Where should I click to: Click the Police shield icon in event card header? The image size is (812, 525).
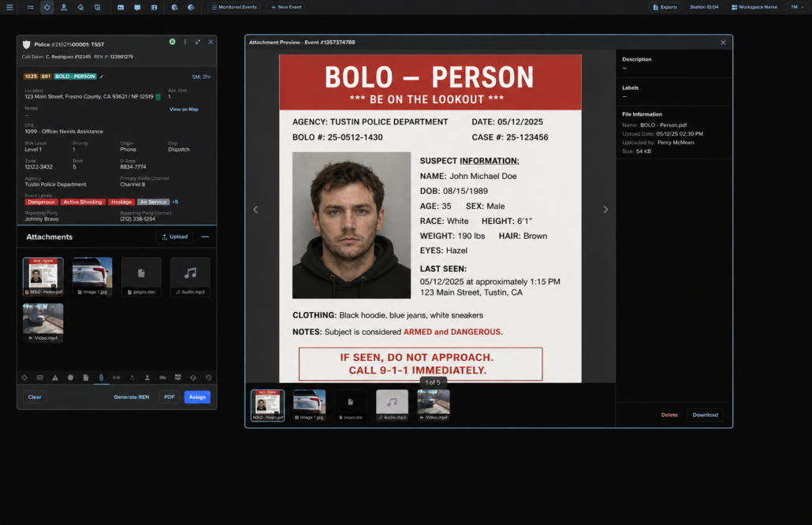click(x=27, y=44)
